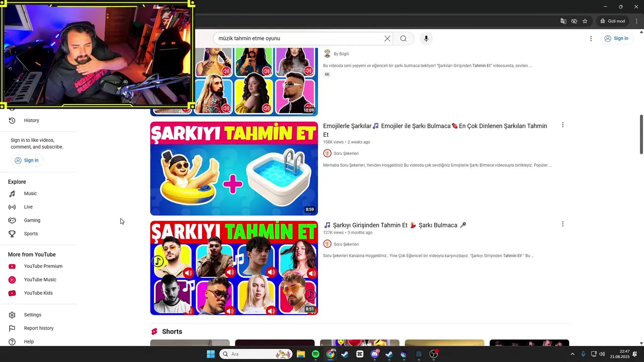This screenshot has height=362, width=644.
Task: Open more options for Emojilerle Şarkılar video
Action: click(562, 125)
